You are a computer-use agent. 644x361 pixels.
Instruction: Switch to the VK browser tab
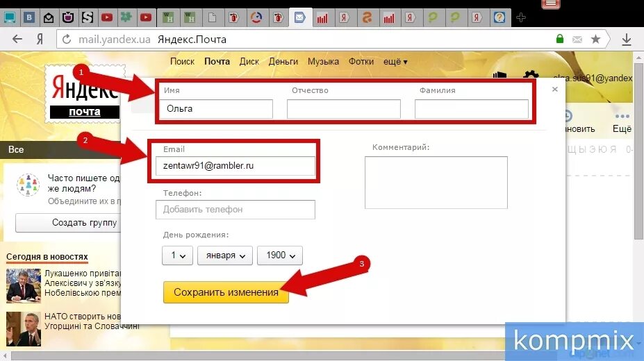coord(29,17)
